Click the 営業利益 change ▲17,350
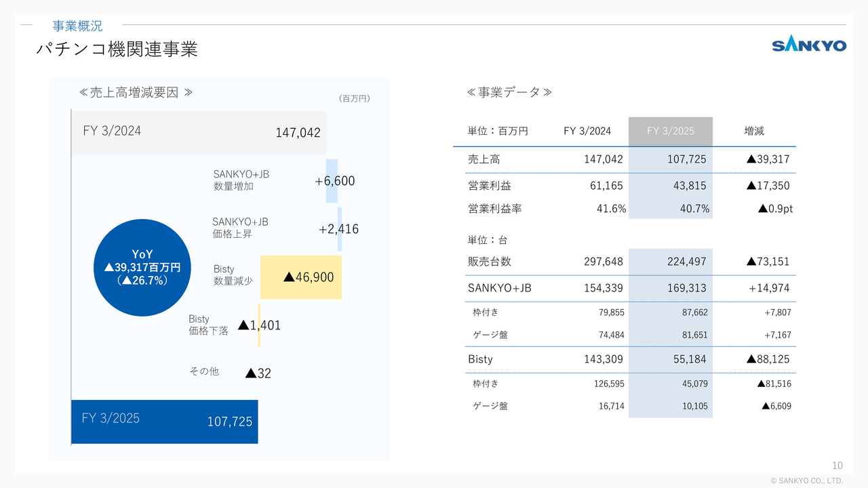The width and height of the screenshot is (868, 488). click(x=768, y=185)
